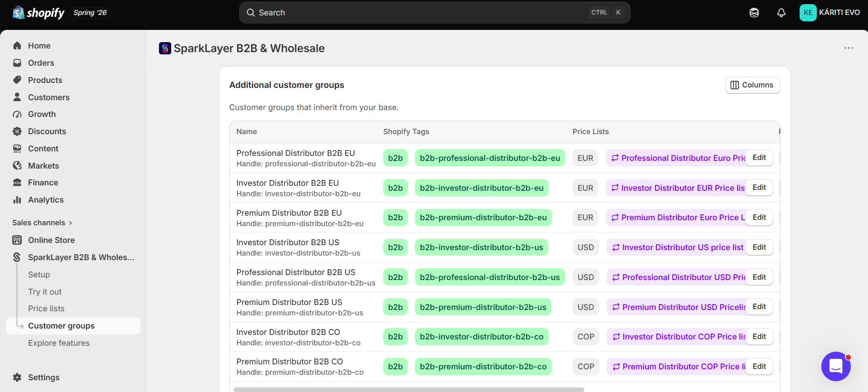This screenshot has height=392, width=868.
Task: Open the three-dot app menu
Action: pyautogui.click(x=849, y=48)
